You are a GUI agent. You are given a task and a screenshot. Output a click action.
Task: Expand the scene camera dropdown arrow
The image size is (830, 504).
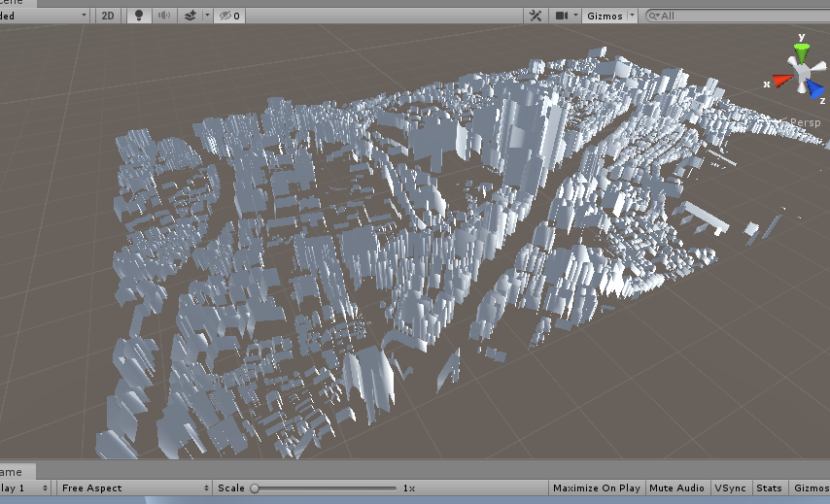tap(576, 16)
